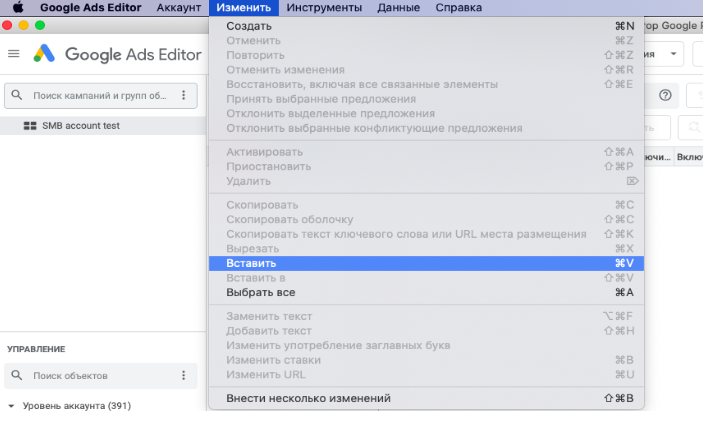Choose Изменить URL menu entry
Screen dimensions: 703x422
[426, 374]
